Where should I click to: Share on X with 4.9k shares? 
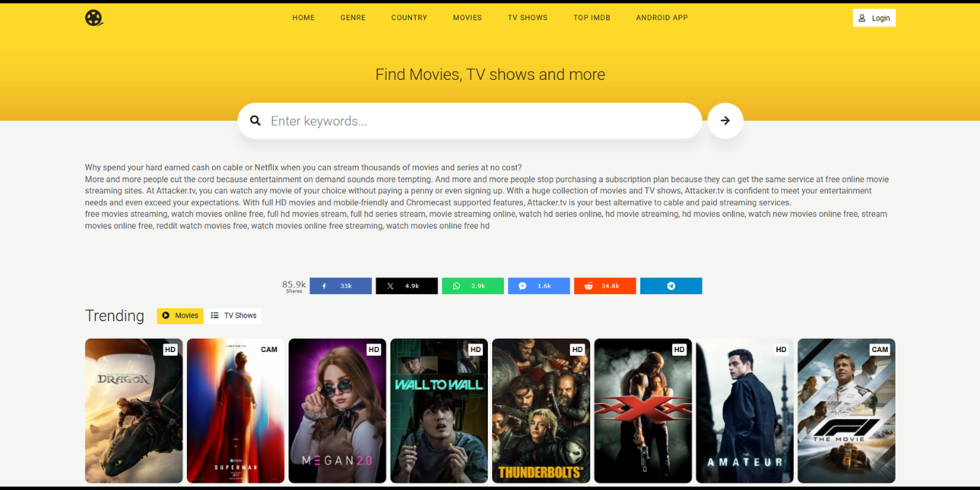[x=407, y=286]
